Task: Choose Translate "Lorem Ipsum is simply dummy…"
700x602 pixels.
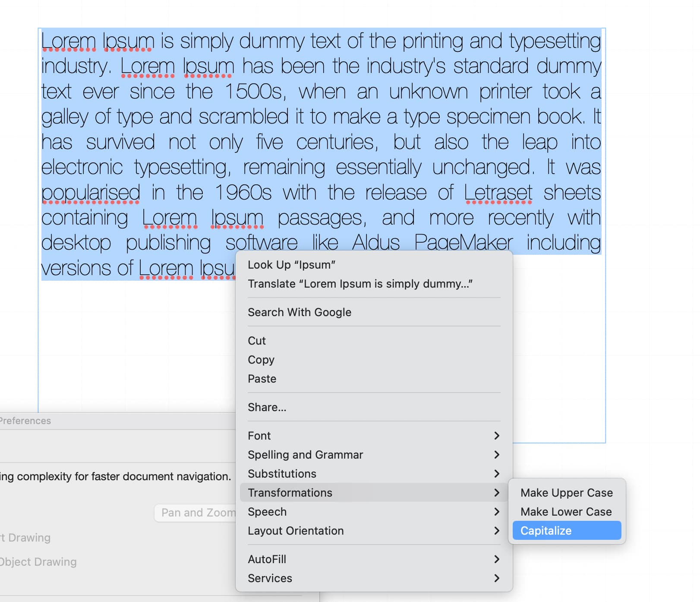Action: coord(374,283)
